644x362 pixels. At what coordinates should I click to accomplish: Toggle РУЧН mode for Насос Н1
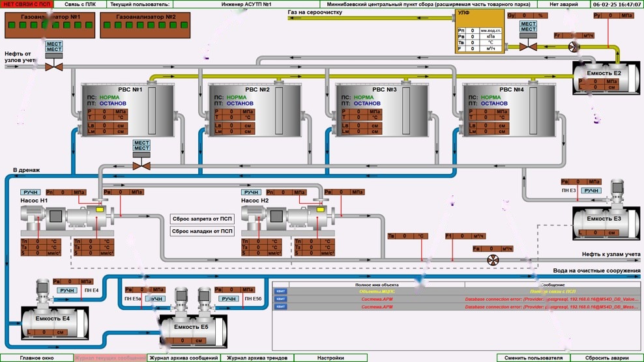31,192
